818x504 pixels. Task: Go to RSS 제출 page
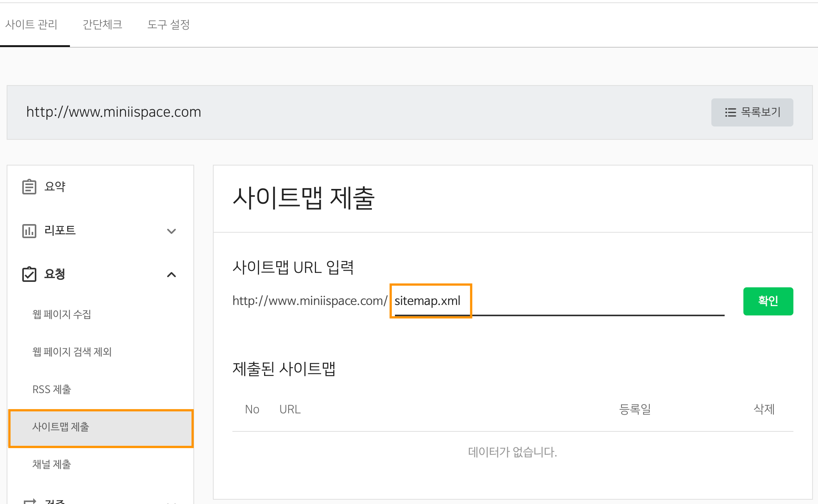52,389
